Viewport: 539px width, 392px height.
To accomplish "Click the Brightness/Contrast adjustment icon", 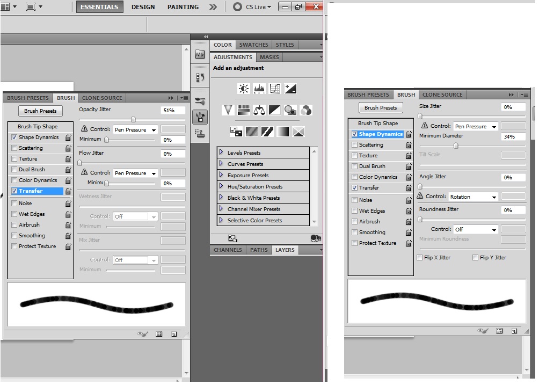I will pyautogui.click(x=244, y=89).
